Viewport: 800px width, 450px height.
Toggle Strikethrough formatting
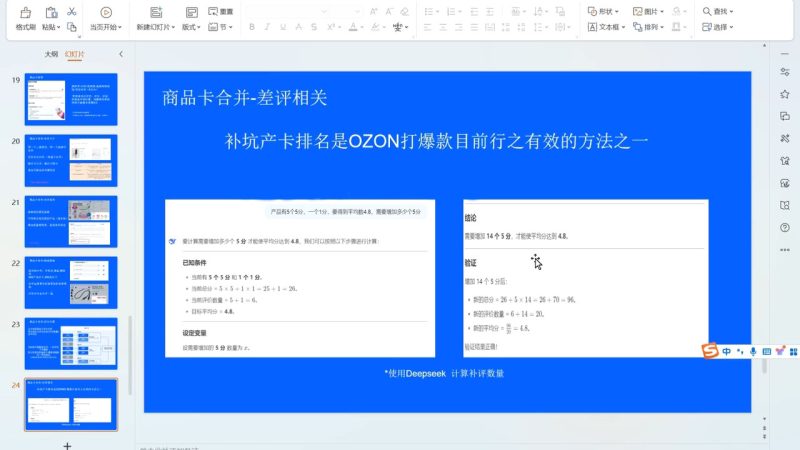tap(298, 27)
